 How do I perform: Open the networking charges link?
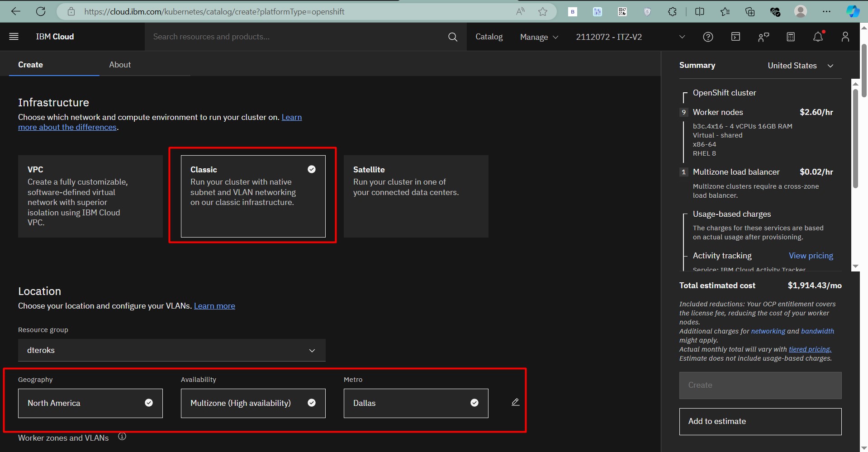point(768,331)
